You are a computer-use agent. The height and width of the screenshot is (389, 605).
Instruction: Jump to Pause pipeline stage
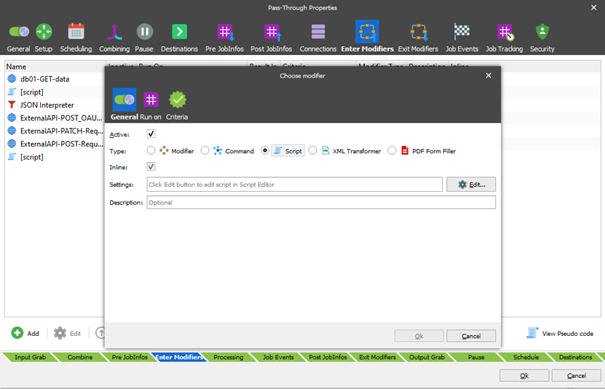click(476, 357)
